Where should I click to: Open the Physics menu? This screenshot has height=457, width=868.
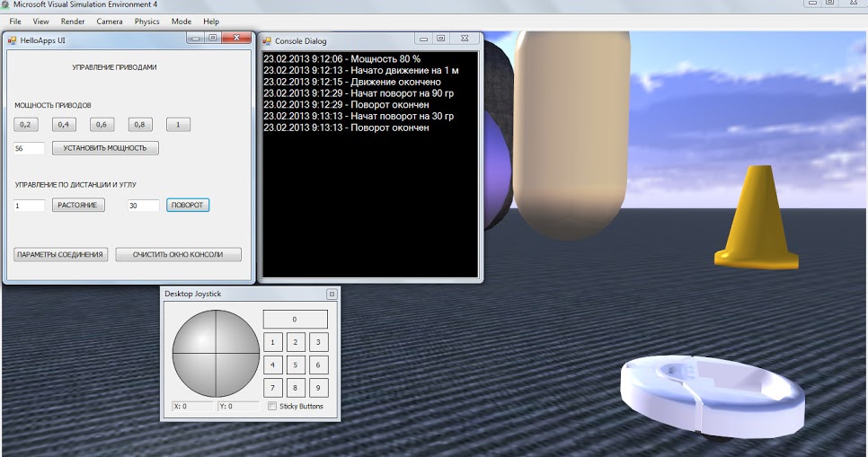[146, 22]
